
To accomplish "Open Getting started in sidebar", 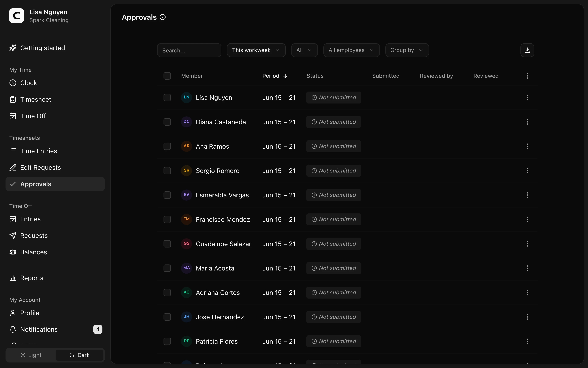I will (55, 48).
